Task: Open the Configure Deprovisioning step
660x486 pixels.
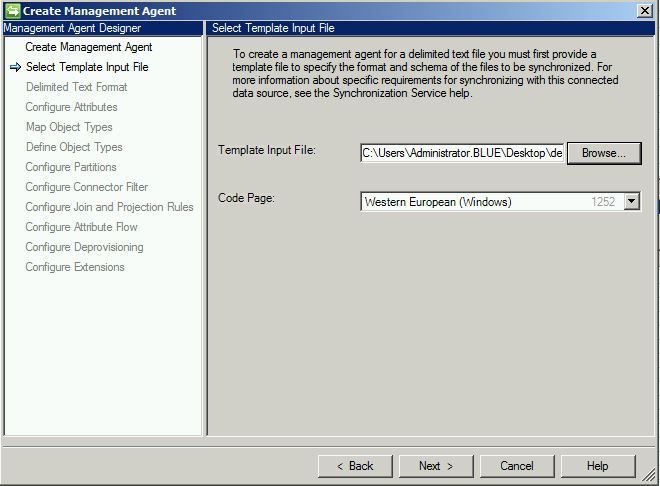Action: coord(84,247)
